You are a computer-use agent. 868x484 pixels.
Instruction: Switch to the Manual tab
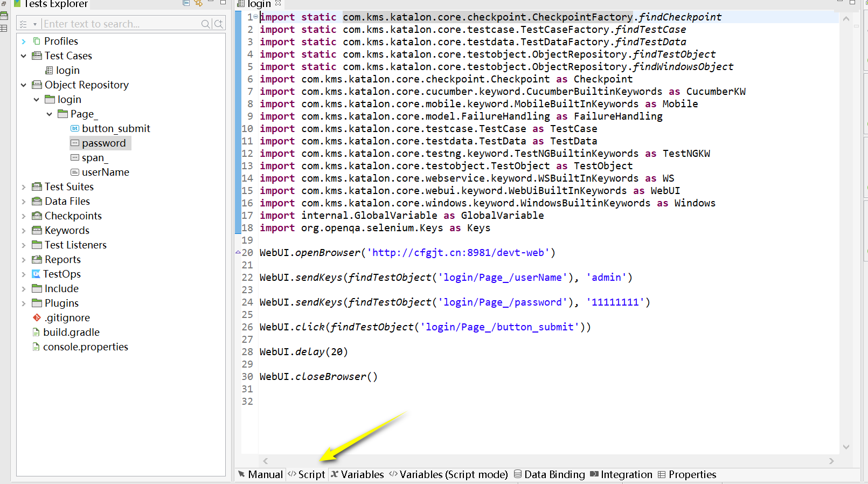pyautogui.click(x=260, y=474)
